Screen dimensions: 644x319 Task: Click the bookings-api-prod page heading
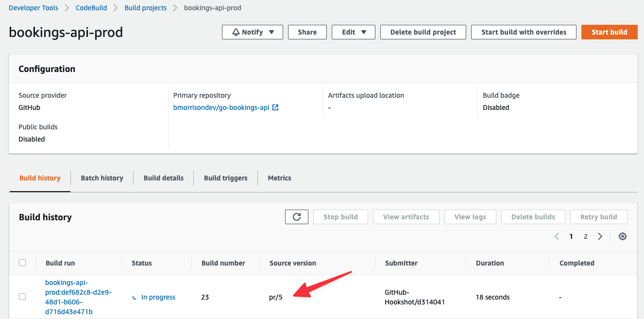(66, 33)
